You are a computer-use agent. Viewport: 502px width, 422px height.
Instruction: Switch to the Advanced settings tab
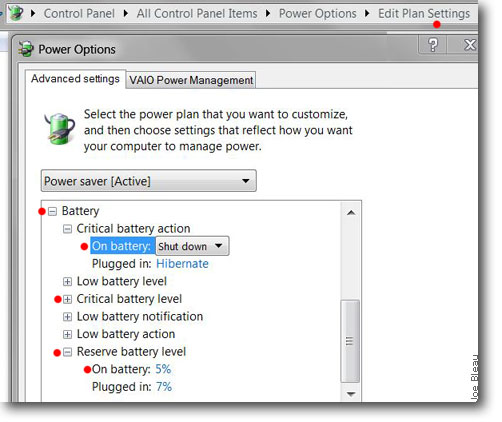pyautogui.click(x=75, y=79)
